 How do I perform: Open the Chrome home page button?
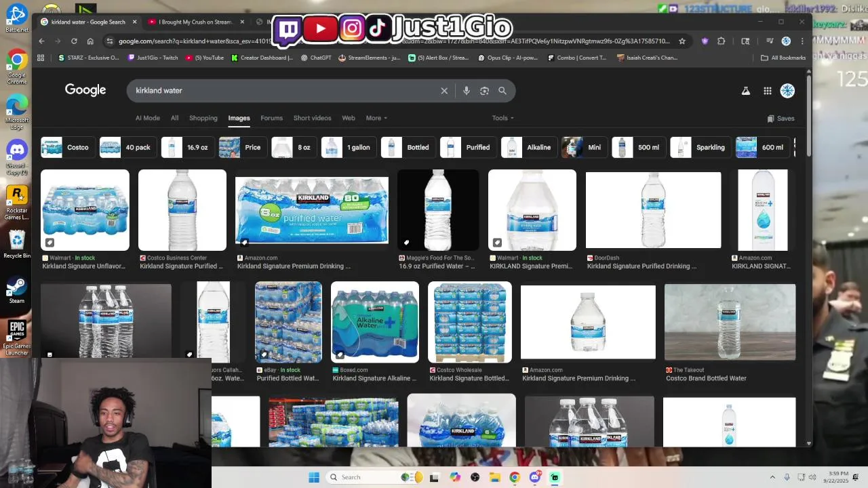tap(90, 41)
